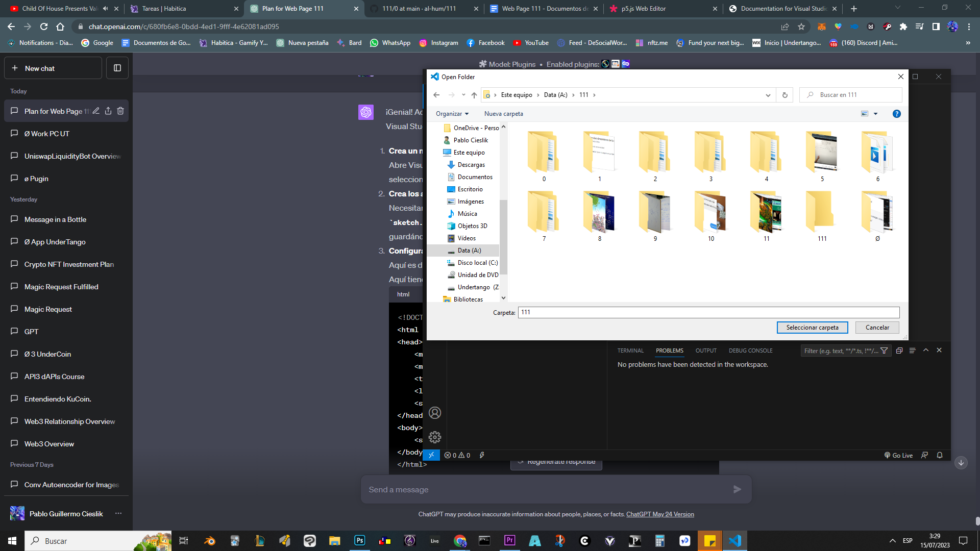Select Descargas in the navigation tree
The width and height of the screenshot is (980, 551).
tap(471, 165)
